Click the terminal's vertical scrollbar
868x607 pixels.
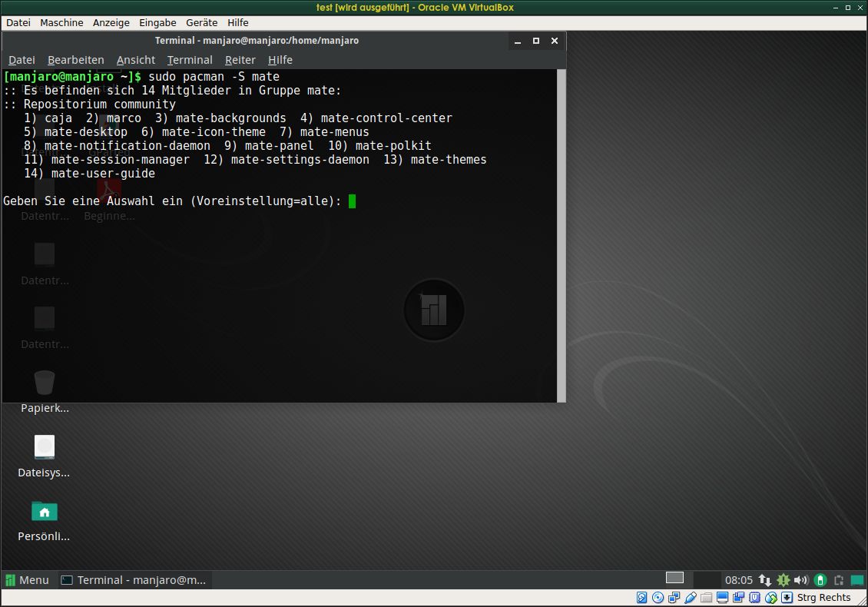[x=561, y=231]
